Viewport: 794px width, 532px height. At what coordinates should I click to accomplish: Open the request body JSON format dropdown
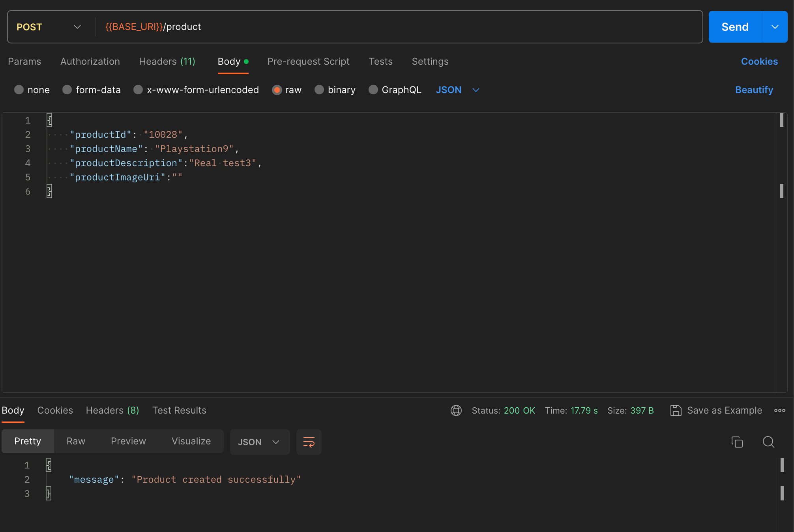point(457,90)
